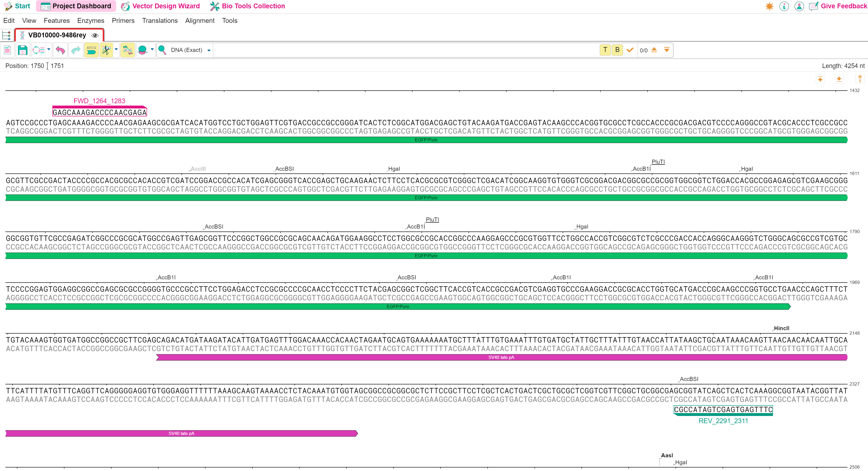Open the Translations menu
This screenshot has height=471, width=868.
pos(160,20)
